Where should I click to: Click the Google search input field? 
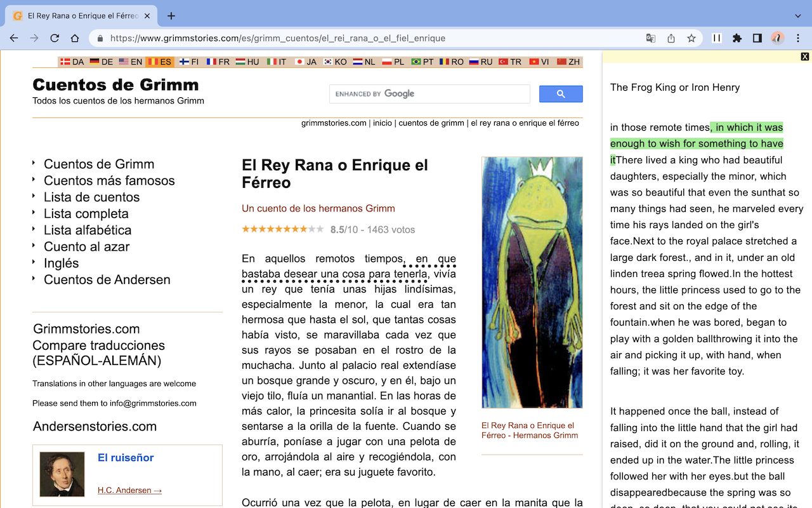[x=429, y=94]
